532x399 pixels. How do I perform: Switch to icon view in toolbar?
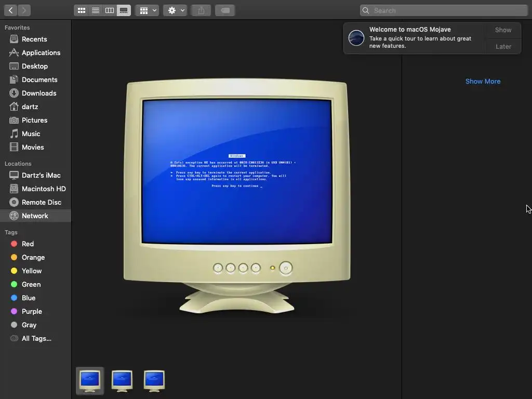[82, 10]
